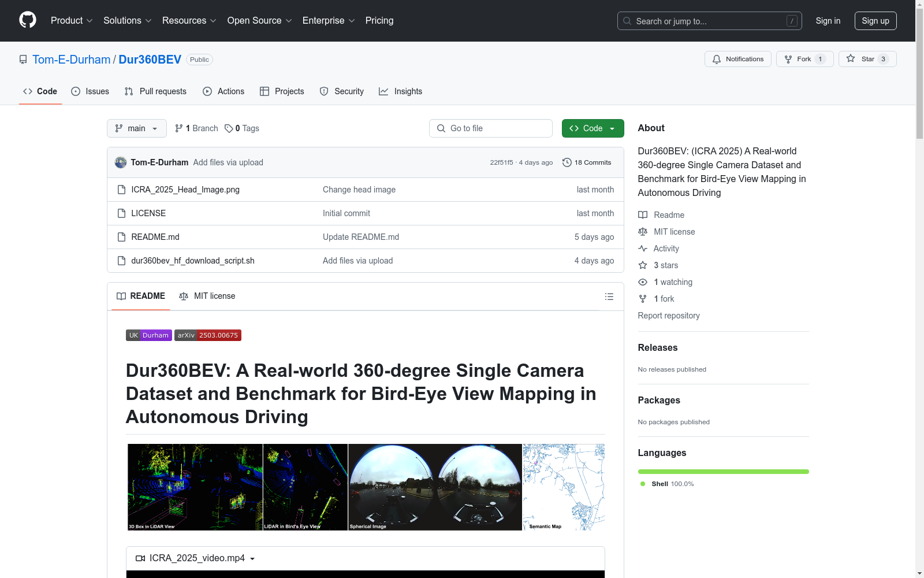Select the Code repository tab
Screen dimensions: 924x578
coord(40,91)
